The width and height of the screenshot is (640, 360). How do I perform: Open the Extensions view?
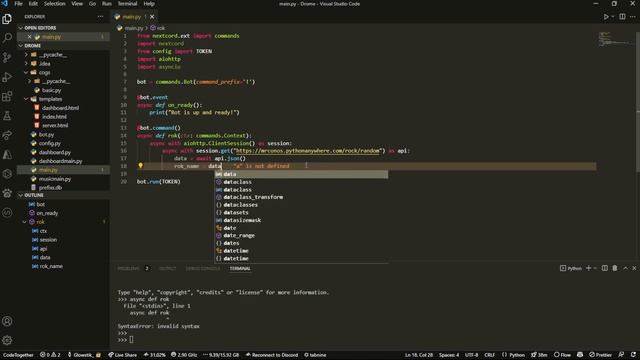(x=7, y=96)
